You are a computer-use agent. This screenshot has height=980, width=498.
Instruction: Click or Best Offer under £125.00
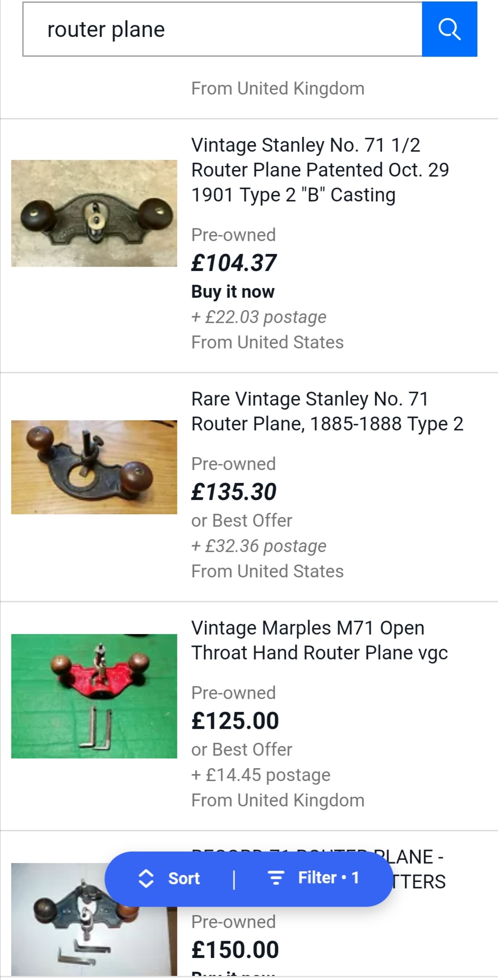[x=242, y=750]
